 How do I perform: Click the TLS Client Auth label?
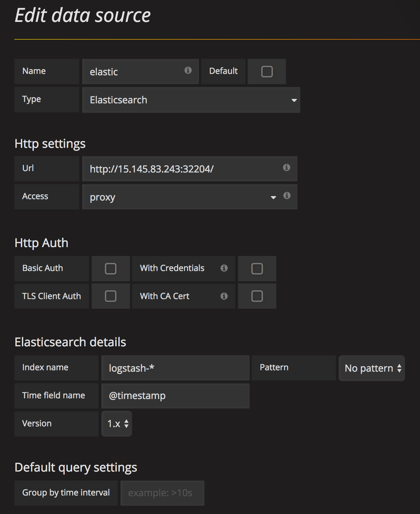[x=52, y=296]
